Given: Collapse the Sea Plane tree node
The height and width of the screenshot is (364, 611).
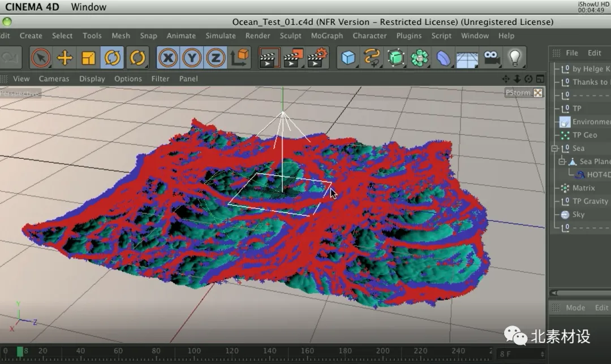Looking at the screenshot, I should (x=562, y=162).
